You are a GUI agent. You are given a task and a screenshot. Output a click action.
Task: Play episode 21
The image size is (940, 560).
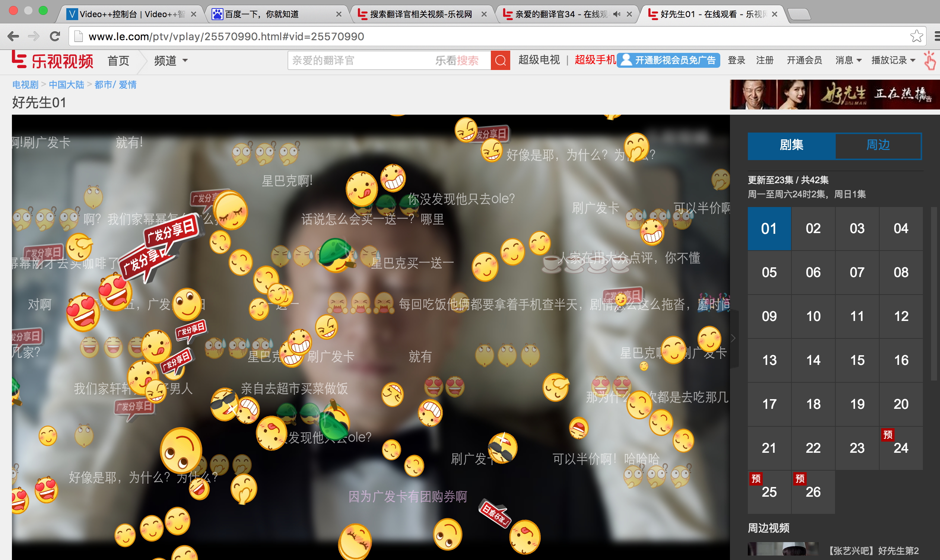pos(769,448)
